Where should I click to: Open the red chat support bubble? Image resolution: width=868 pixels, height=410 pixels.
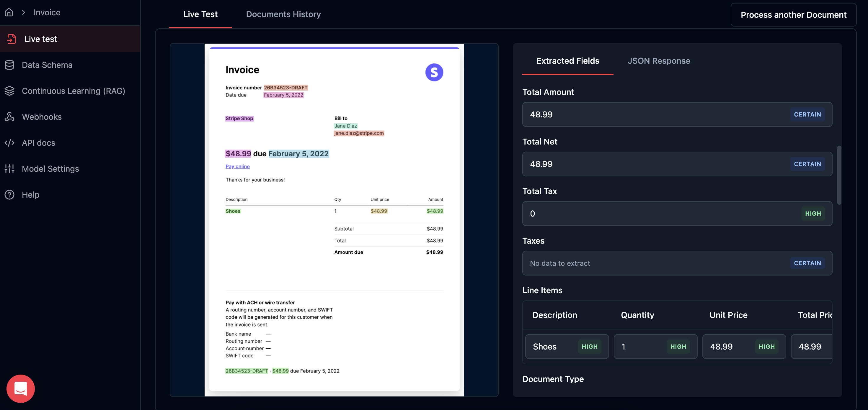coord(21,388)
